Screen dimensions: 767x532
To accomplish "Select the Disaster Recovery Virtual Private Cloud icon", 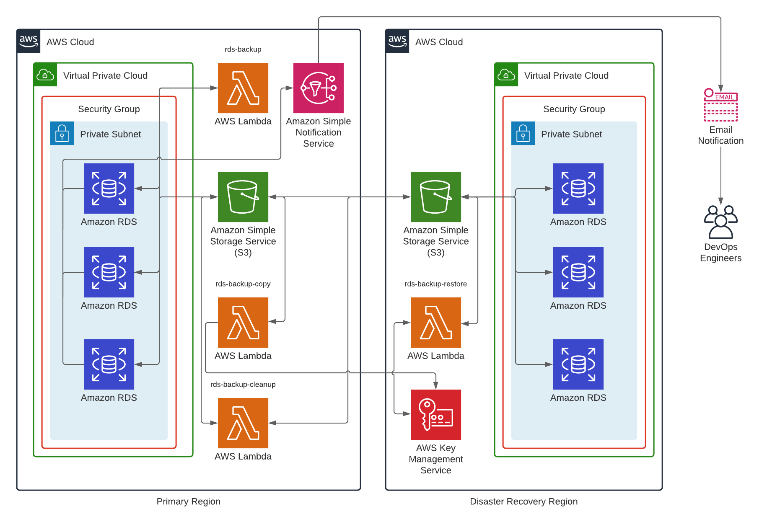I will click(506, 75).
